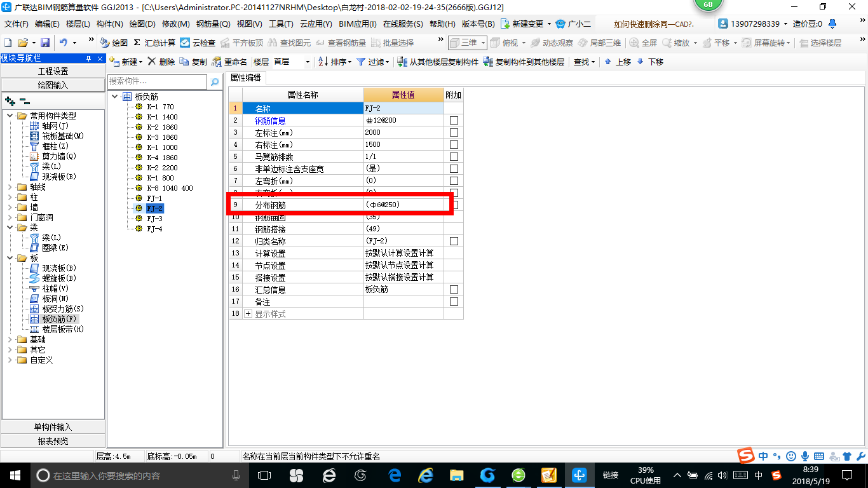The width and height of the screenshot is (868, 488).
Task: Click 复制 copy component button
Action: pyautogui.click(x=193, y=62)
